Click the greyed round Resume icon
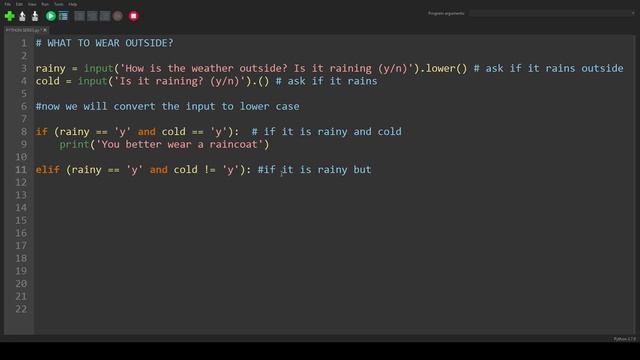The height and width of the screenshot is (360, 640). (118, 16)
